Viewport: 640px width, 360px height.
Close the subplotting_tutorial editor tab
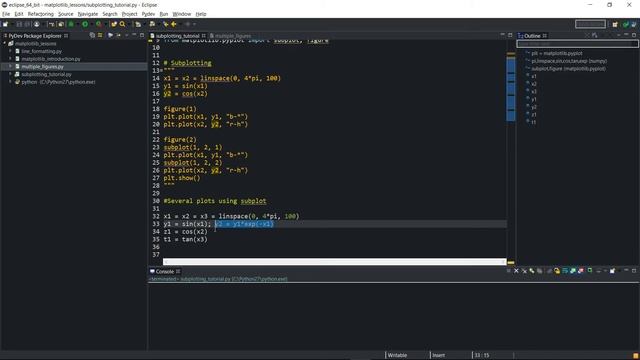204,36
